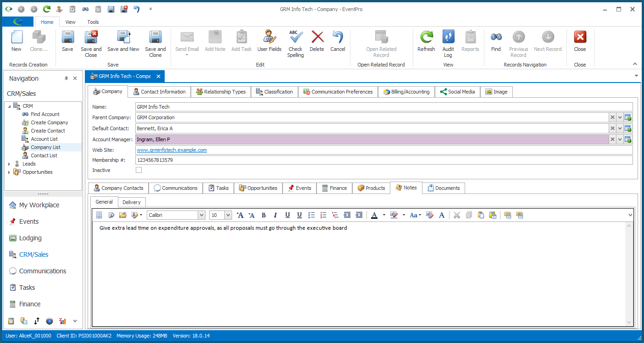Viewport: 644px width, 343px height.
Task: Select Find Account in the navigation tree
Action: pyautogui.click(x=45, y=114)
